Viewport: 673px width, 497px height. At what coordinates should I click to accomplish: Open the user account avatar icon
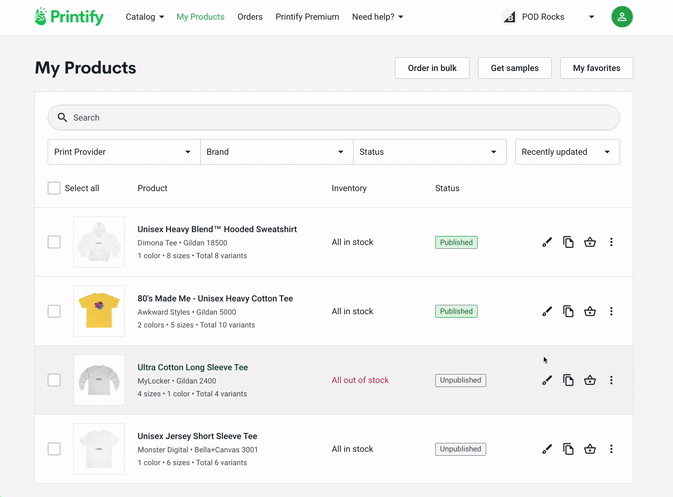(622, 17)
